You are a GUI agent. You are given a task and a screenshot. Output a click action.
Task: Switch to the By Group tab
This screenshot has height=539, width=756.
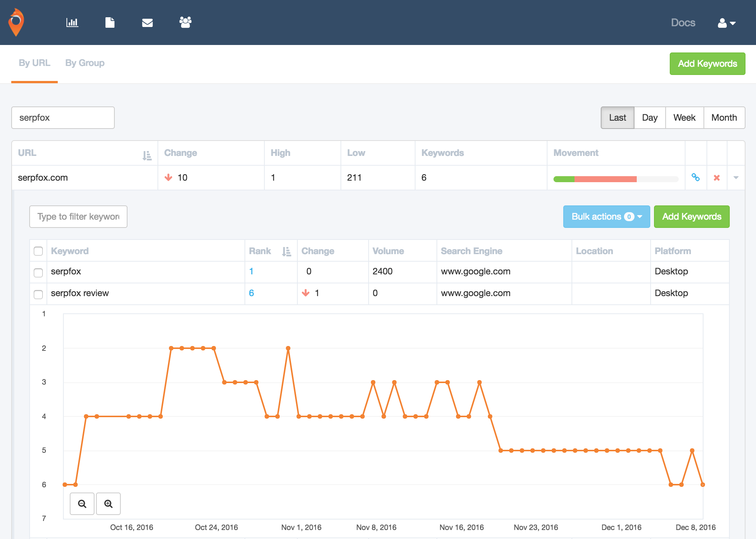pos(85,63)
